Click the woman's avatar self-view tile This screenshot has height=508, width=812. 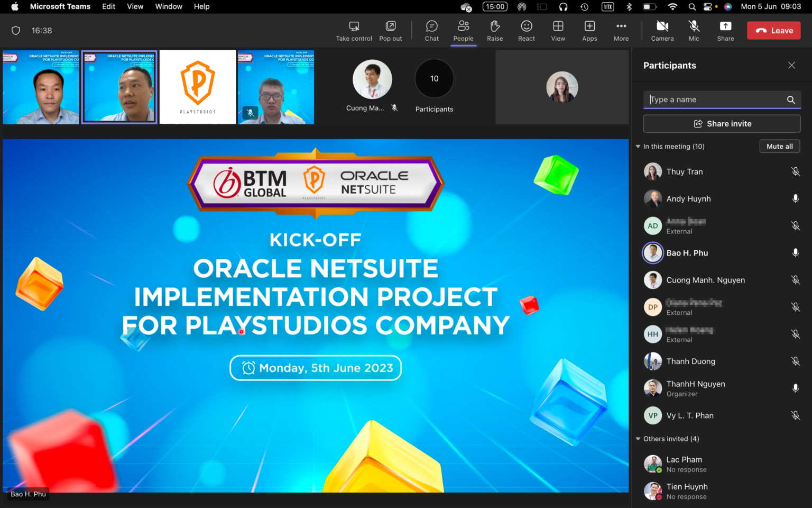coord(562,87)
